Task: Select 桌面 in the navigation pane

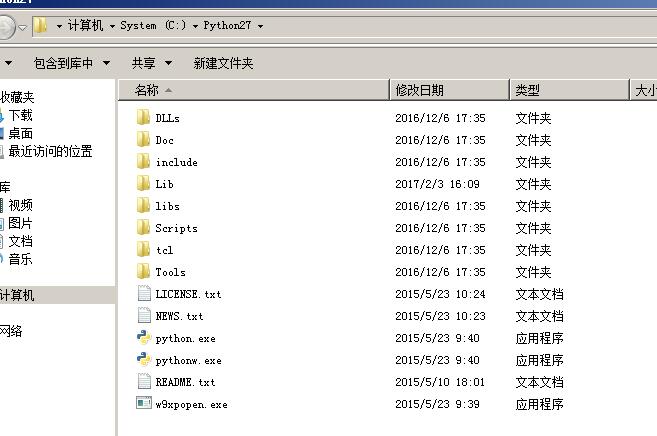Action: coord(20,134)
